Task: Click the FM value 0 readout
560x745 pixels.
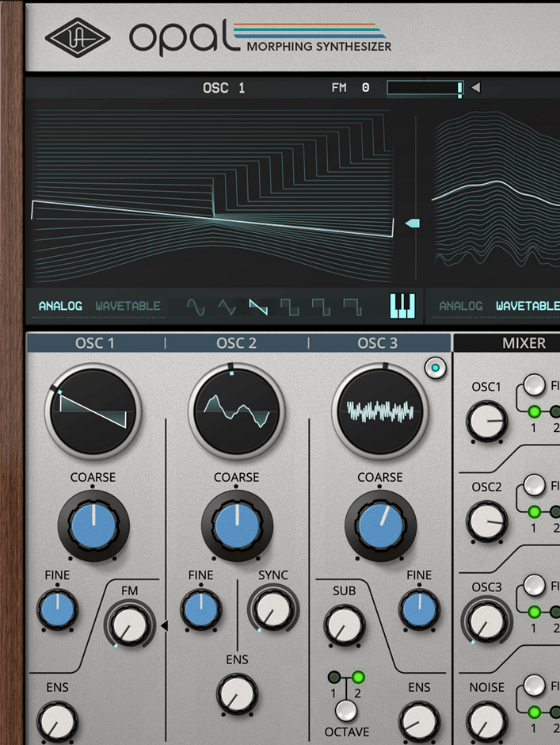Action: coord(365,87)
